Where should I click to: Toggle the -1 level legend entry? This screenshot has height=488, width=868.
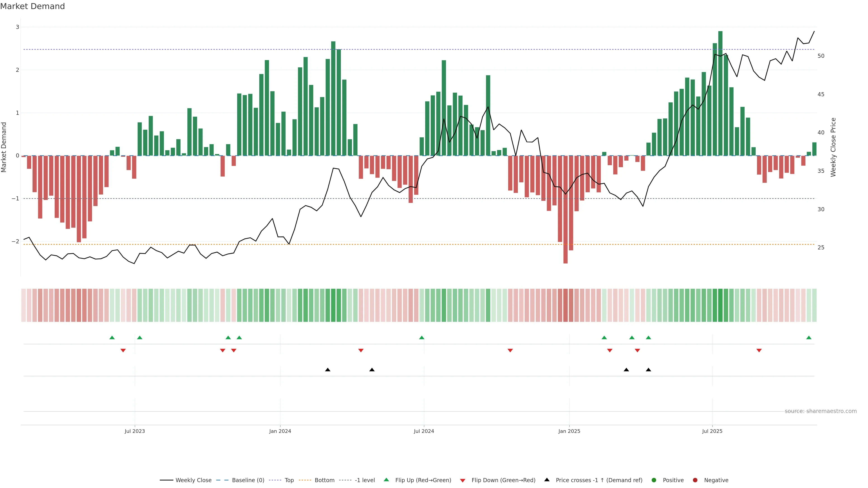[x=365, y=480]
